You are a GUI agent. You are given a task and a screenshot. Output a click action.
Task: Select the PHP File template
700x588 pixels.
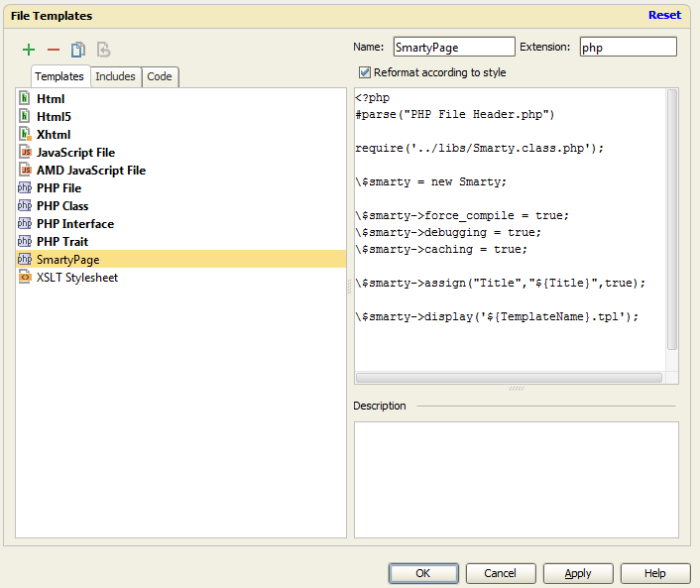[180, 187]
